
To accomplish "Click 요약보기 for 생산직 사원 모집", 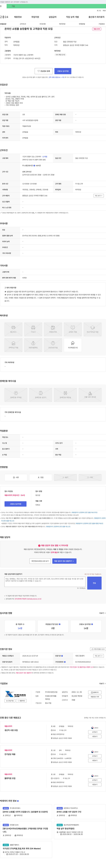I will (95, 732).
